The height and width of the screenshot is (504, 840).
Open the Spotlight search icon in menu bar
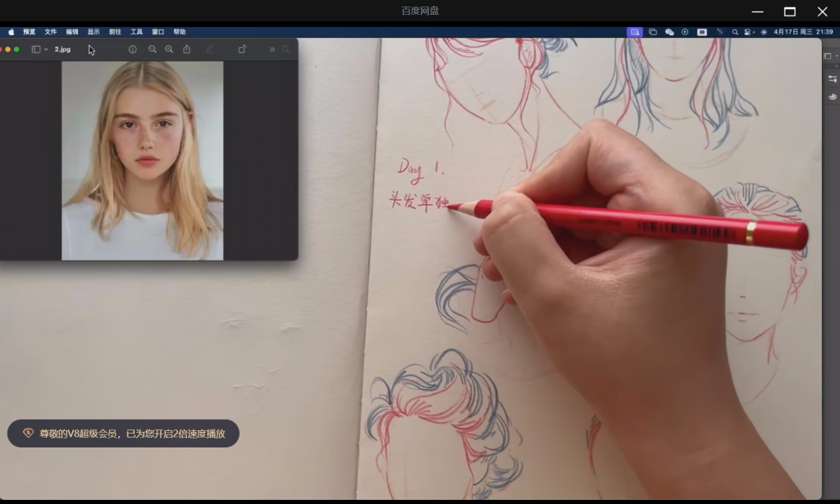click(x=735, y=32)
